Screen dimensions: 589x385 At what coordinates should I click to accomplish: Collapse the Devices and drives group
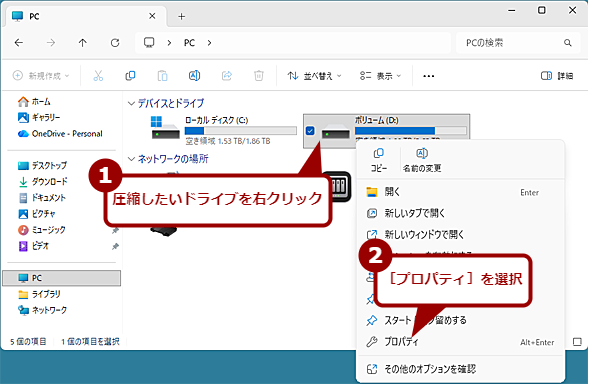point(131,103)
